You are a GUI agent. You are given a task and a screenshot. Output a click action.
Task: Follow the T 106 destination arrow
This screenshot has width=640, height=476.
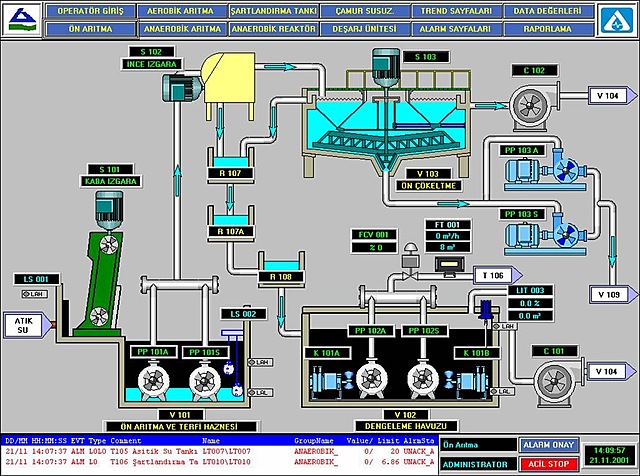498,275
